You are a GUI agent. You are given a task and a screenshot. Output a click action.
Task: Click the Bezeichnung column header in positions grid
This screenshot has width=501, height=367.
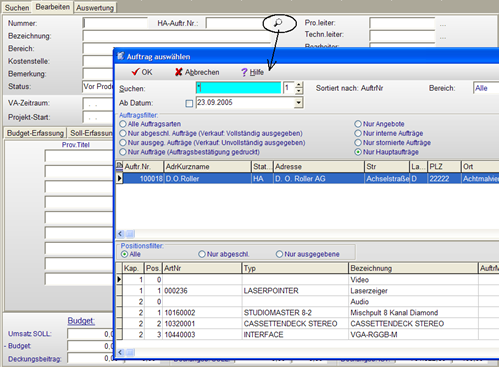tap(413, 268)
